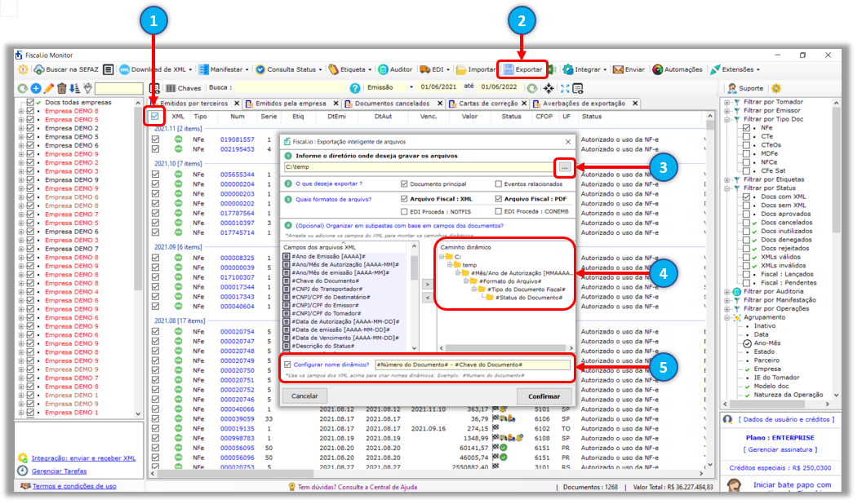Expand Filtrar por Etiquetas node

728,179
